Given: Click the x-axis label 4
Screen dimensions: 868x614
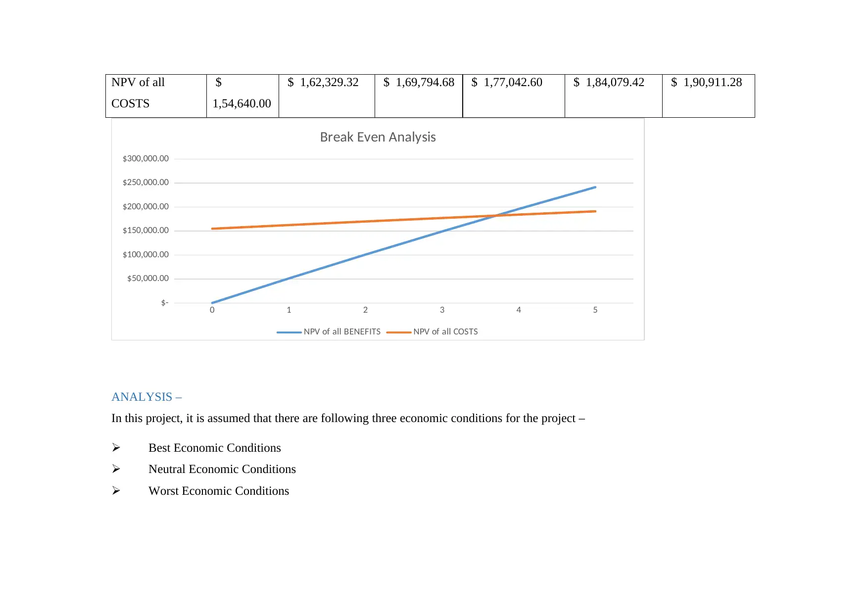Looking at the screenshot, I should click(519, 310).
